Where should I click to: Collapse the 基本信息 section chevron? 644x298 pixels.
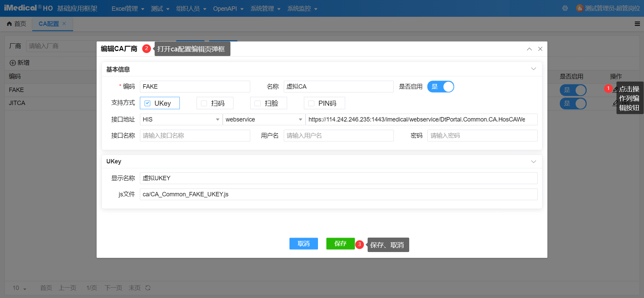533,69
